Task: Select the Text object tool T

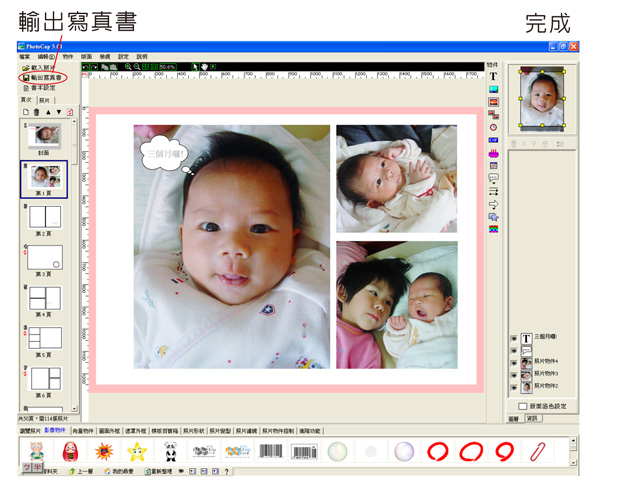Action: (493, 76)
